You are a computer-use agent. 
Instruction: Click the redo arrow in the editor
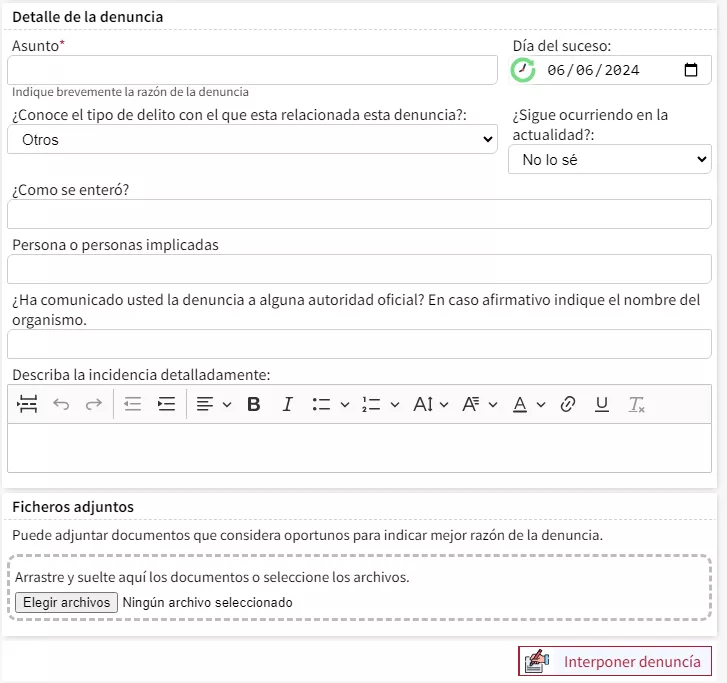coord(93,404)
